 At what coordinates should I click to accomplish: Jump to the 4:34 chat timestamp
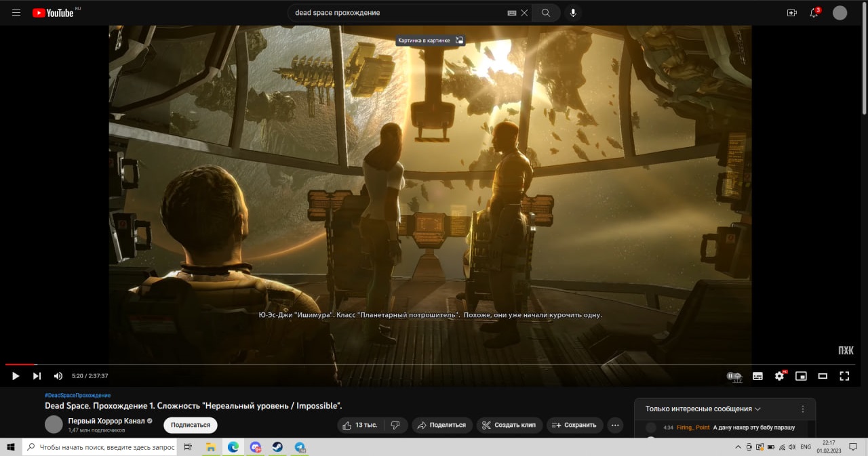tap(669, 428)
